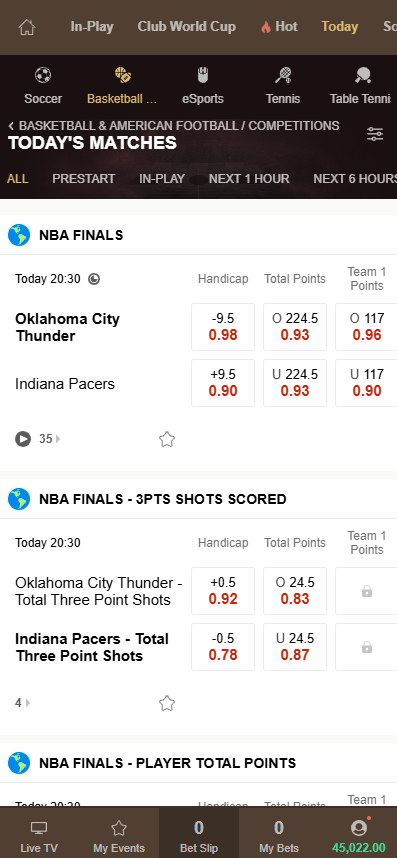Expand the 4 more markets arrow
Viewport: 397px width, 858px height.
[28, 703]
